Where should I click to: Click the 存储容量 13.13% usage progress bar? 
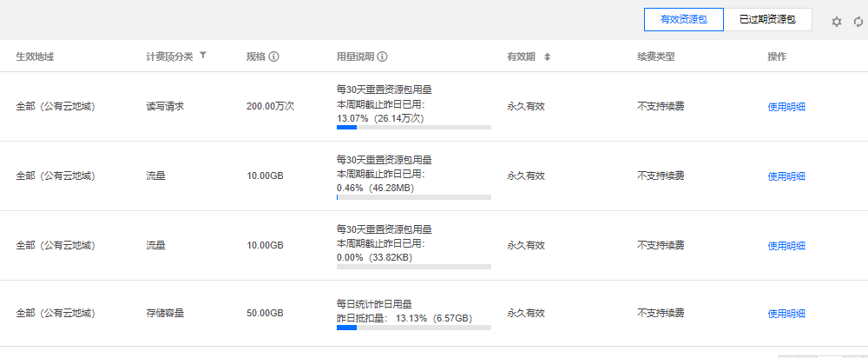pos(413,328)
